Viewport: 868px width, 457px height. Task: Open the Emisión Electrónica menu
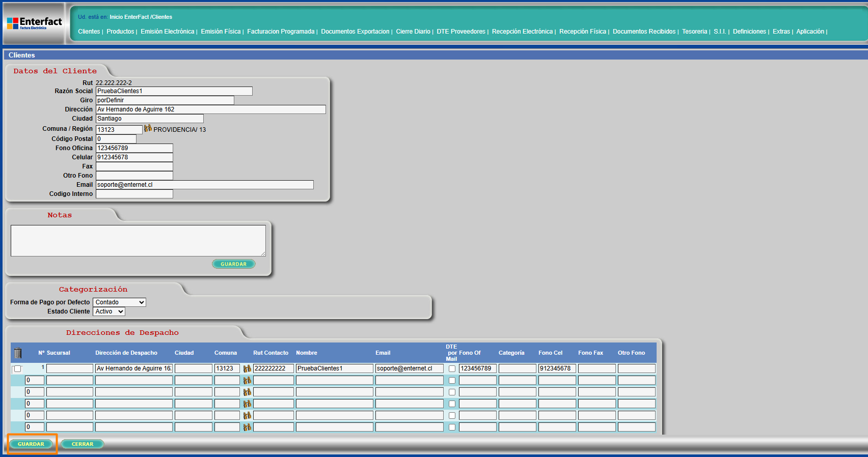167,32
